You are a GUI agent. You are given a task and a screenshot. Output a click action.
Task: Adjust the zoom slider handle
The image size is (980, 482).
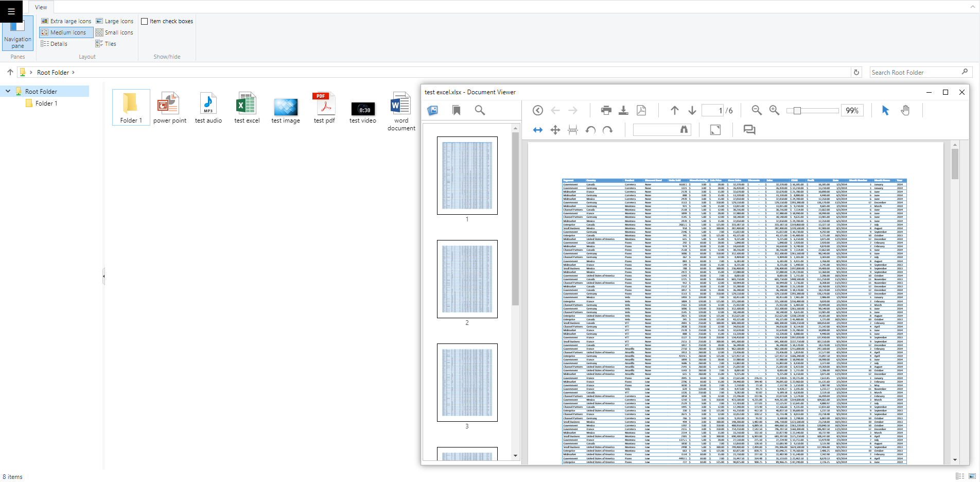coord(797,111)
